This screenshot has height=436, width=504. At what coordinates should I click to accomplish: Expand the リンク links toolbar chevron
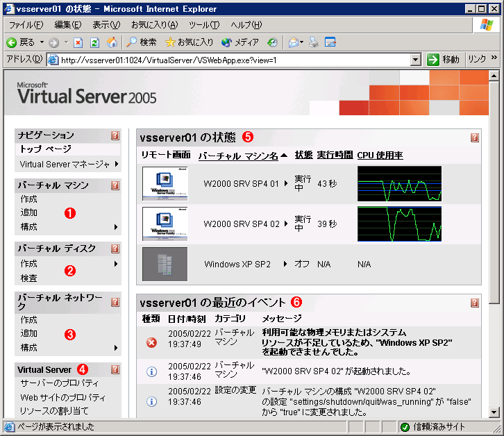click(494, 58)
